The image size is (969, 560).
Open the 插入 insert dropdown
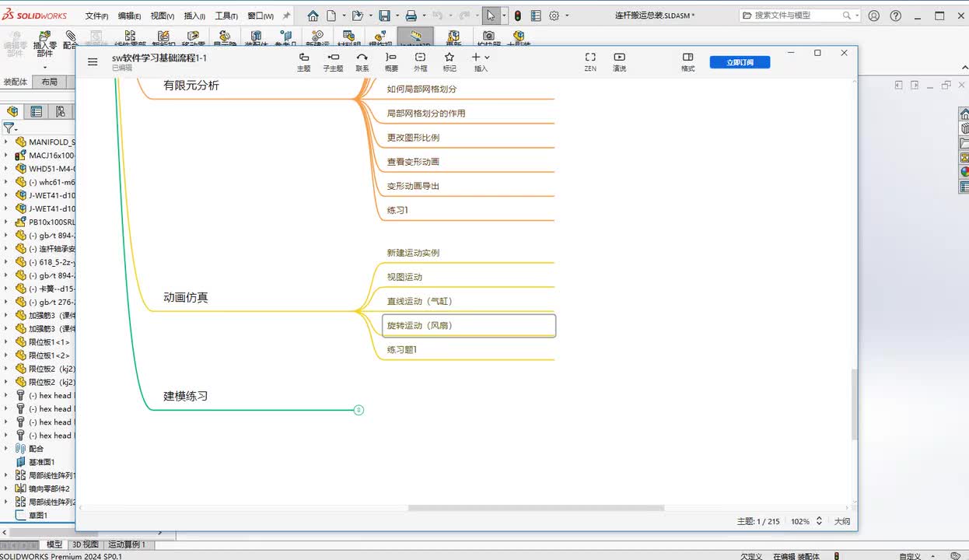click(x=481, y=61)
